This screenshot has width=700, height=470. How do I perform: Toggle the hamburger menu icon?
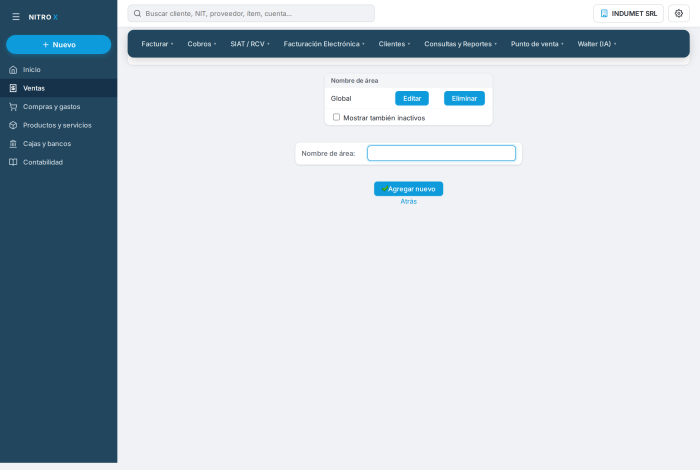tap(16, 17)
